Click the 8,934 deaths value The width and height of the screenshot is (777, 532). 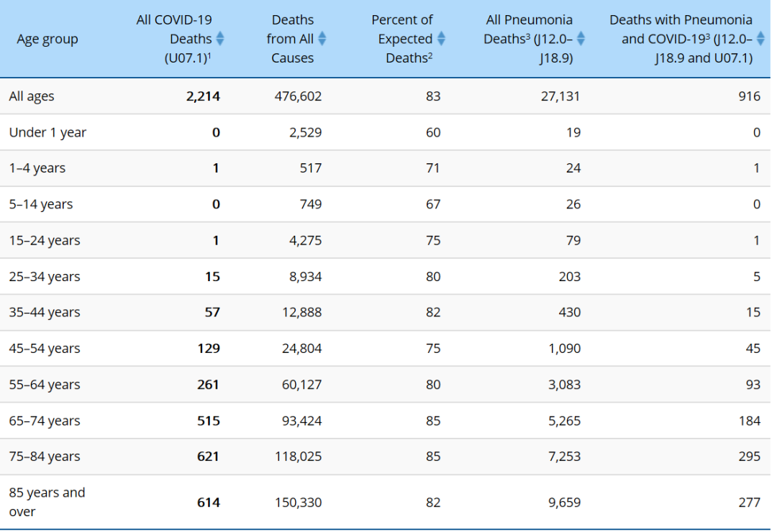point(306,276)
